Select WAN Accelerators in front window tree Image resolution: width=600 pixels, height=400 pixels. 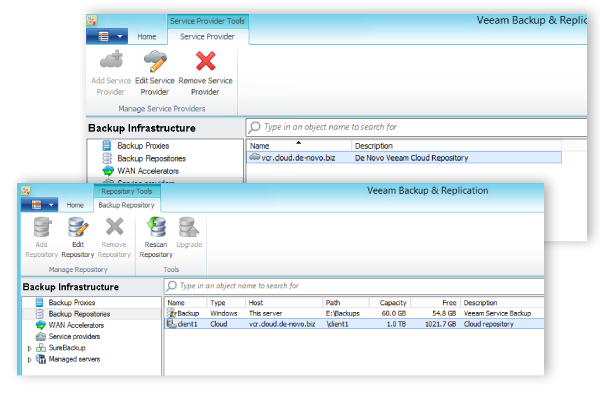pos(76,325)
